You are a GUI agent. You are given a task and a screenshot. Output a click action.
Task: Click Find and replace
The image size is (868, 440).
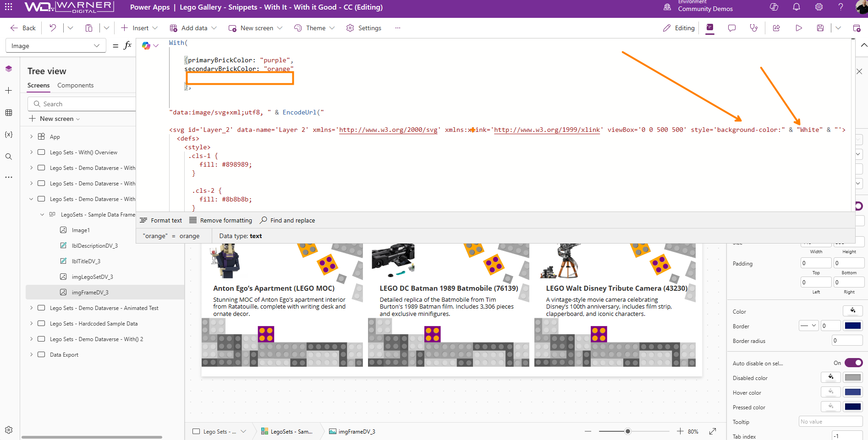click(287, 220)
